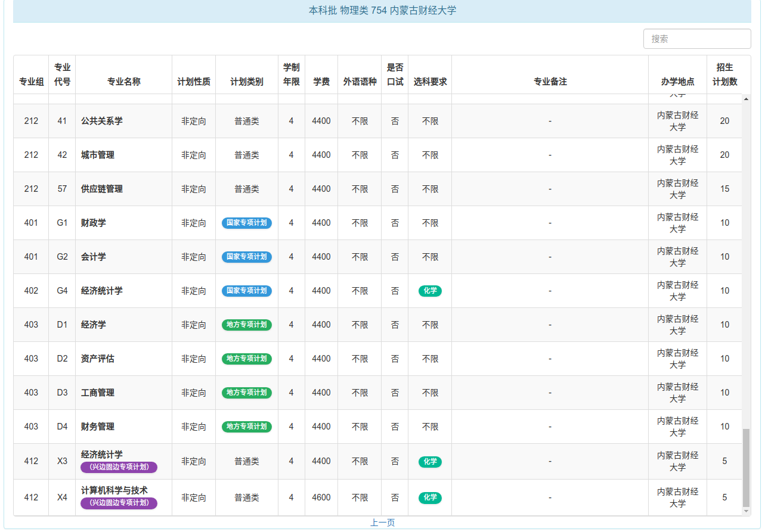This screenshot has height=532, width=765.
Task: Click the 是否口试 column header
Action: [395, 74]
